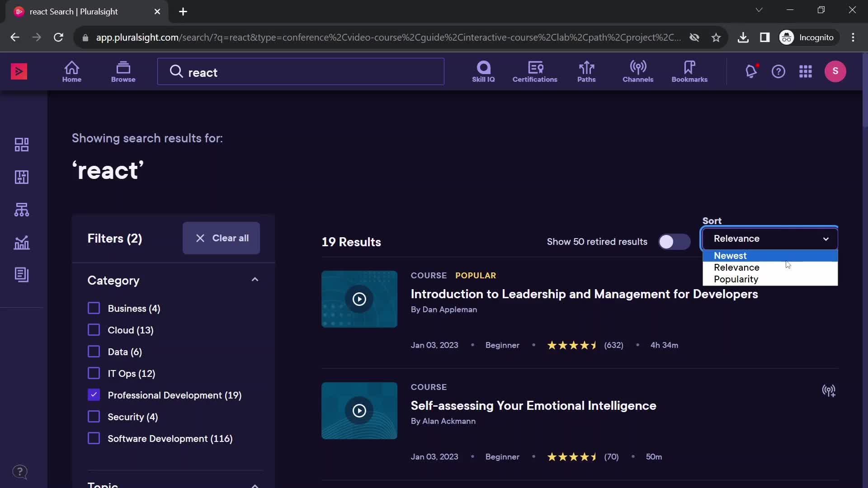Uncheck Professional Development (19) checkbox
The image size is (868, 488).
(94, 395)
